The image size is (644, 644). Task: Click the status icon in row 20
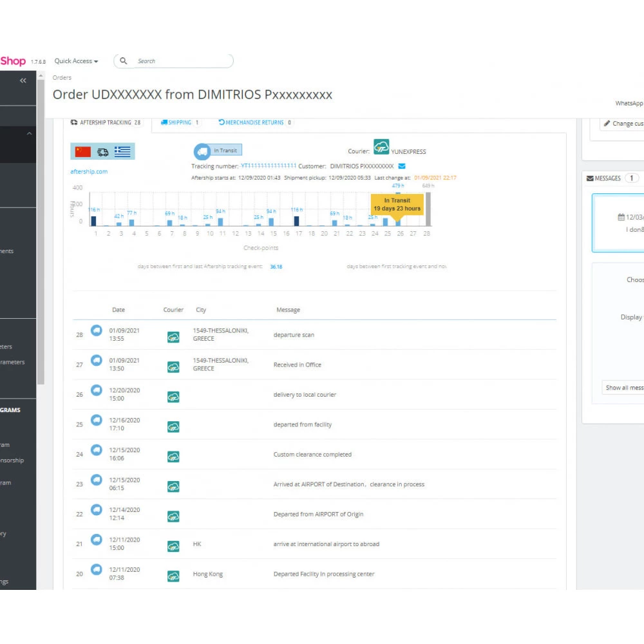[97, 570]
